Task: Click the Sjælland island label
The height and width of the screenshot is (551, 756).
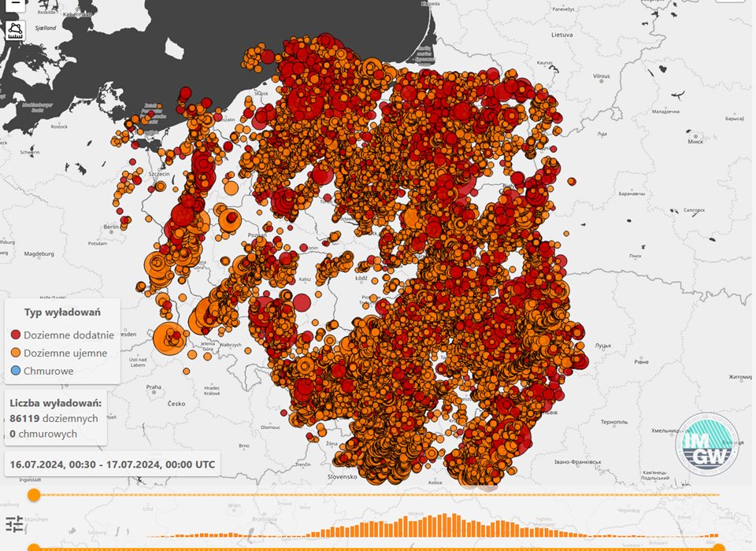Action: (46, 28)
